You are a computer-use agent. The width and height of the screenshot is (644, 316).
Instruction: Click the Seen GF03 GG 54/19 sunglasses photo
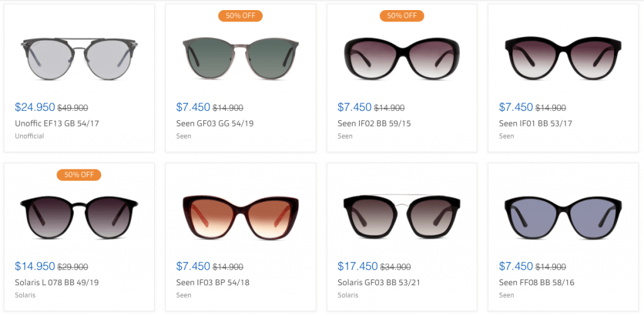pos(240,58)
